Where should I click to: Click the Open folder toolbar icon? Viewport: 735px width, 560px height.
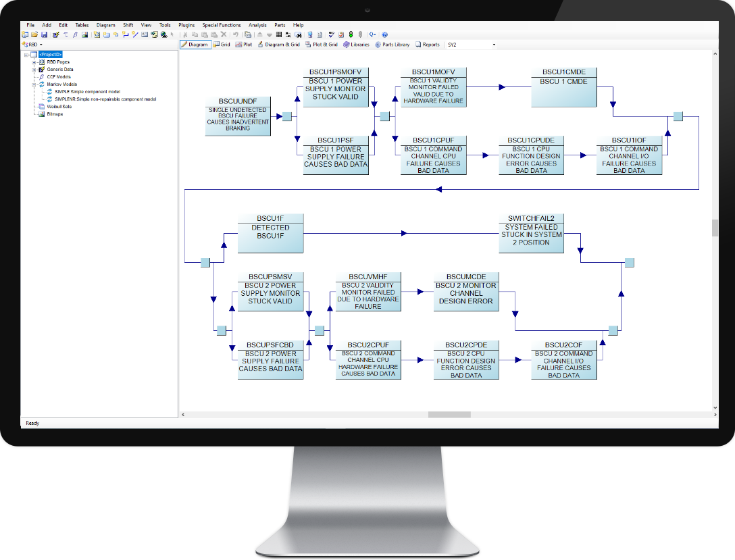34,34
